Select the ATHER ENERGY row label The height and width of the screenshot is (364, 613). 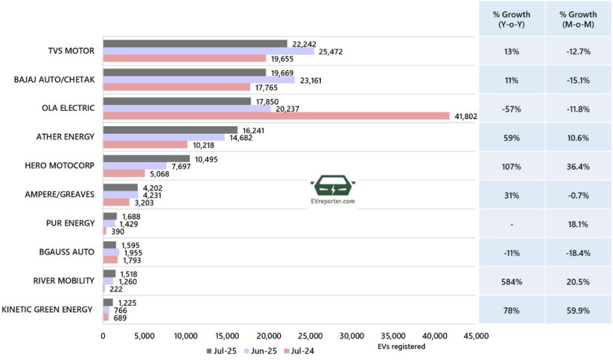65,137
